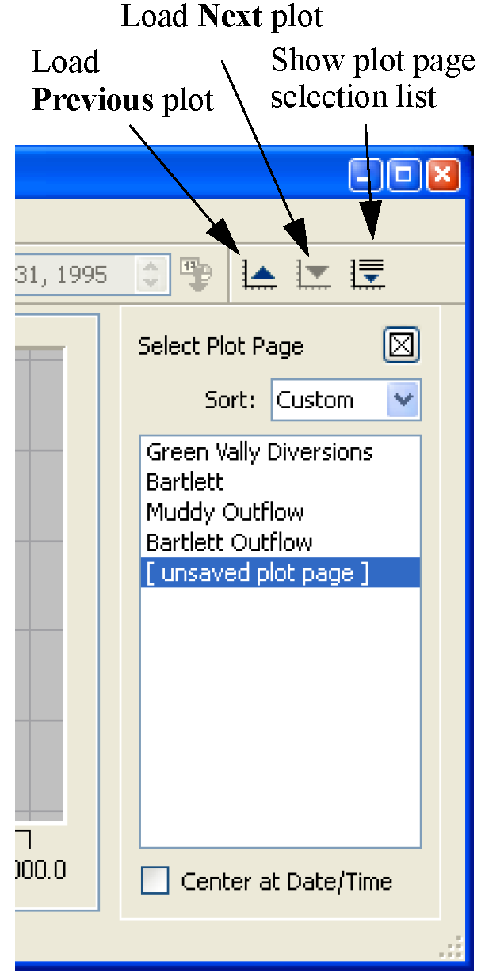Screen dimensions: 481x980
Task: Close the Select Plot Page panel
Action: coord(402,346)
